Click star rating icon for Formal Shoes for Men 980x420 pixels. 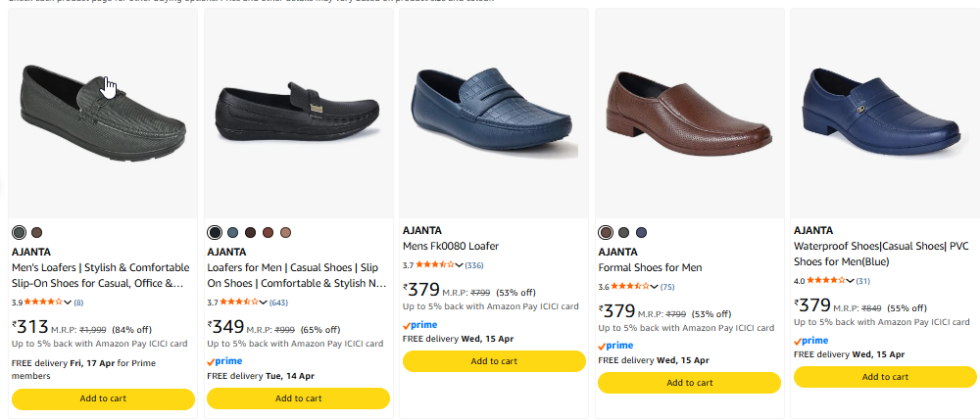pyautogui.click(x=630, y=287)
